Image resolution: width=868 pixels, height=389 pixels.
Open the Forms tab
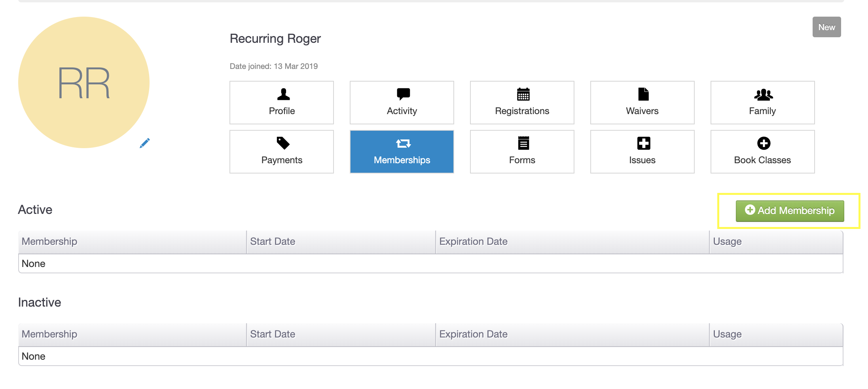pos(522,152)
